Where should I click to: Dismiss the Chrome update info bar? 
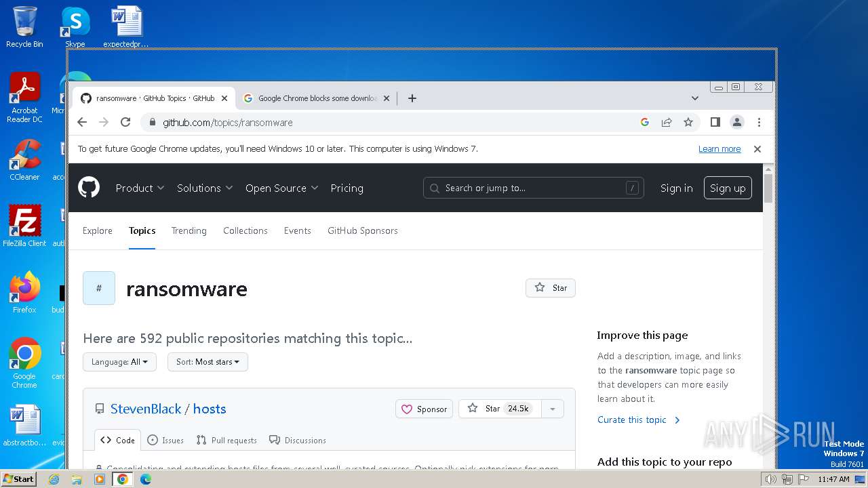coord(757,149)
